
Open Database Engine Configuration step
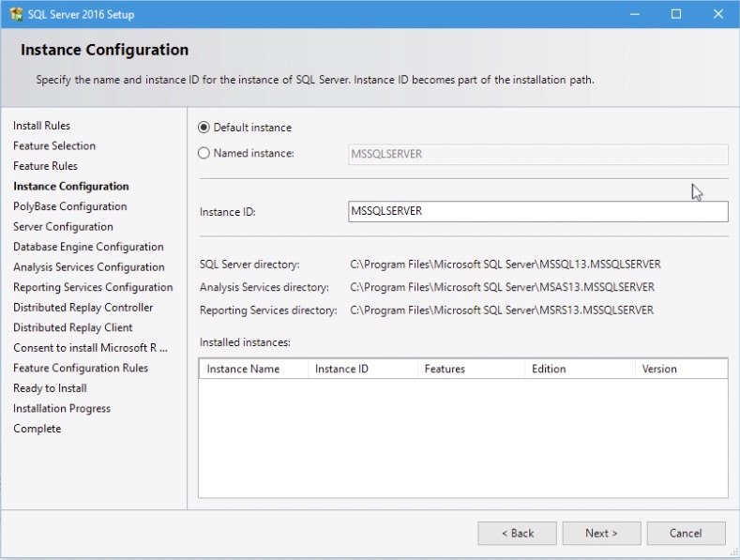click(x=88, y=247)
